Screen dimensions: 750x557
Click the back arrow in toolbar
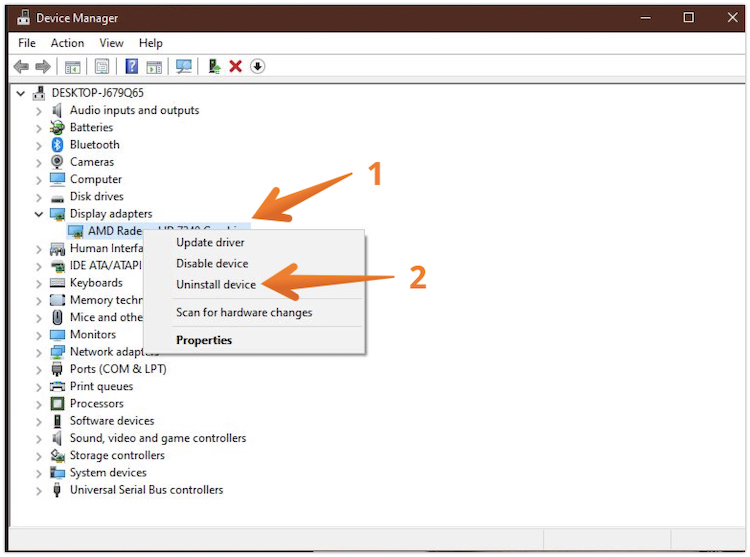(x=21, y=67)
